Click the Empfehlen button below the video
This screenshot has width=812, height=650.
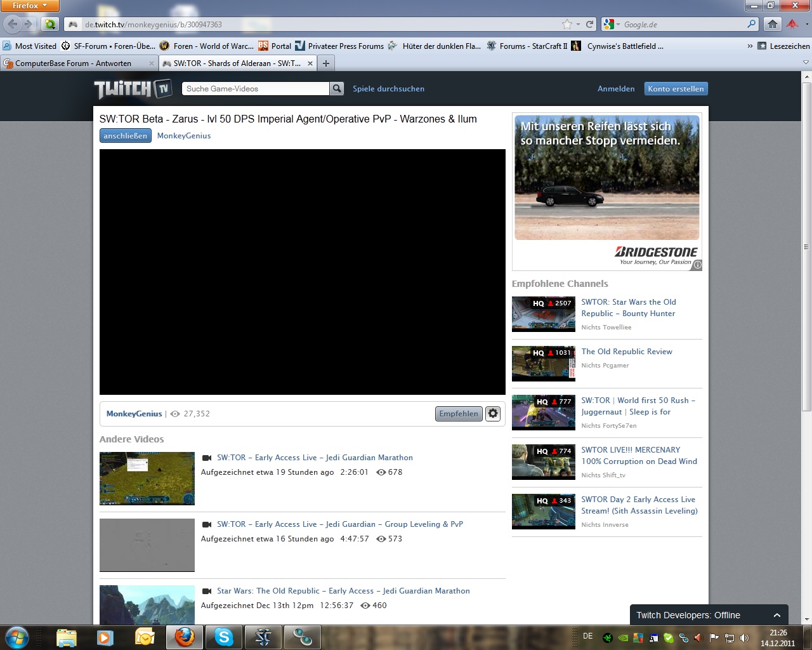click(x=459, y=414)
